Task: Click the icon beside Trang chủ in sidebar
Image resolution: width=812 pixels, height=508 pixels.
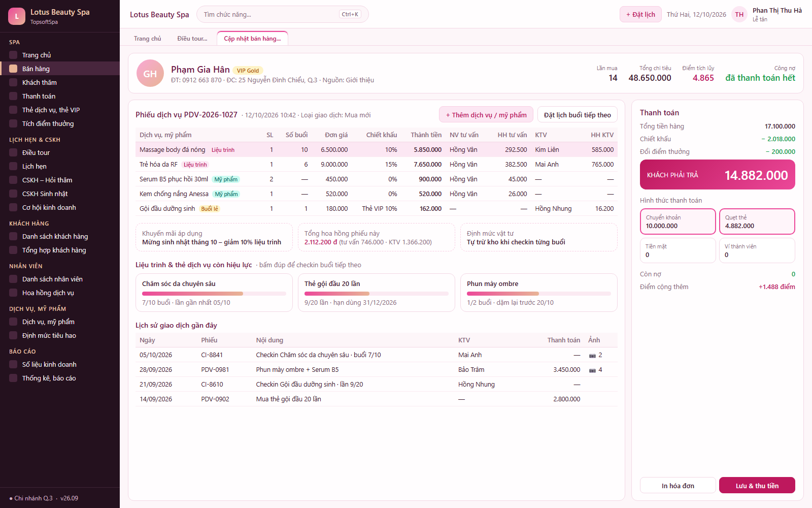Action: tap(13, 55)
